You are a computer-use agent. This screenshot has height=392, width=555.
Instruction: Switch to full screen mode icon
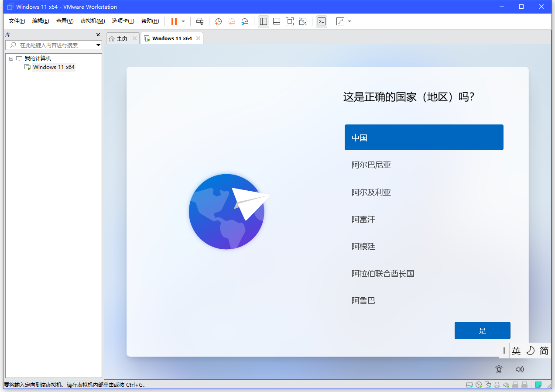coord(290,21)
